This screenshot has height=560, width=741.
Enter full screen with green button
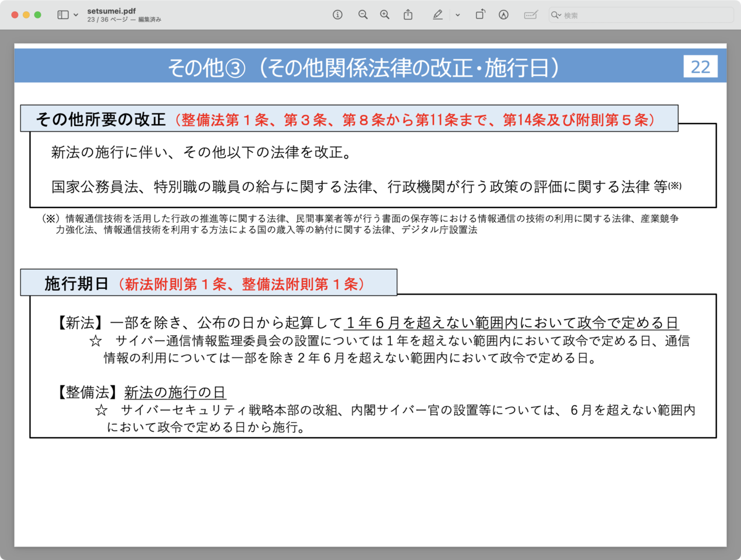(x=38, y=15)
